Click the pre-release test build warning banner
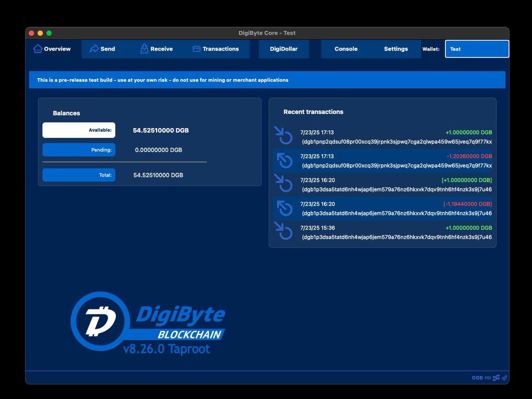Image resolution: width=532 pixels, height=399 pixels. pos(267,80)
